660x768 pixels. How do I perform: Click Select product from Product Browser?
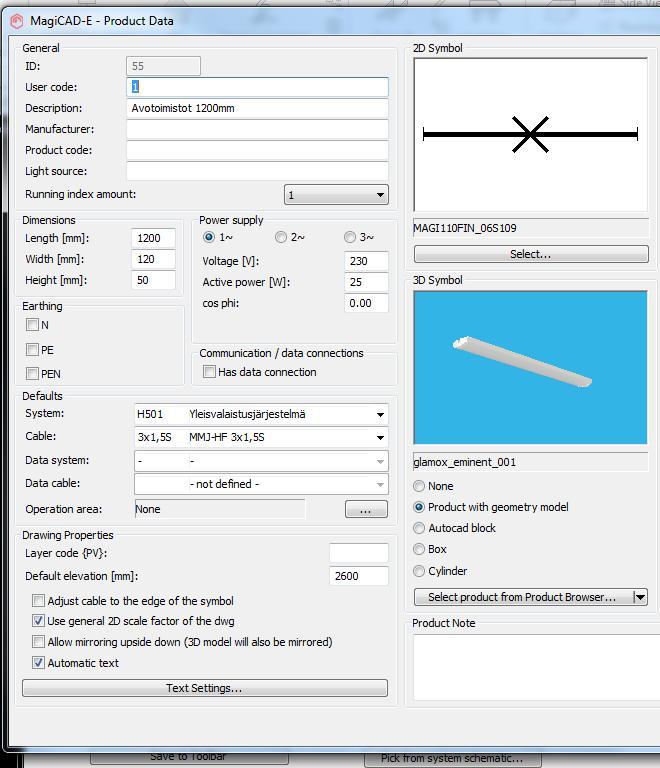coord(523,597)
